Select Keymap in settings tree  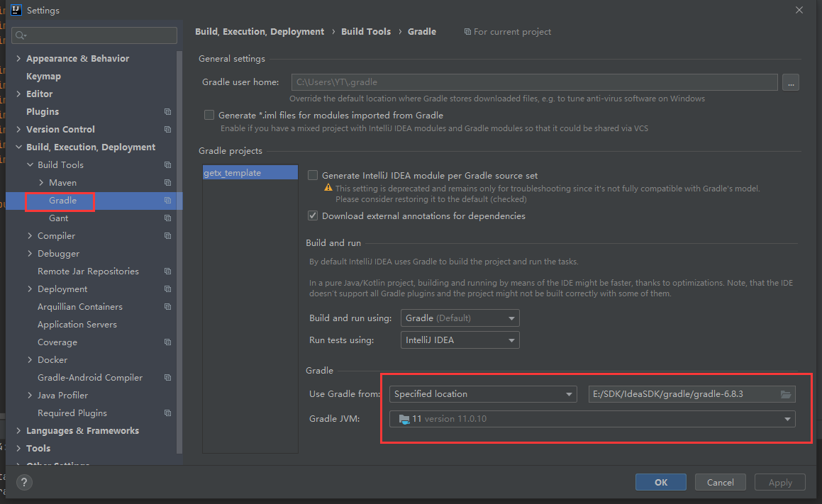click(x=43, y=77)
